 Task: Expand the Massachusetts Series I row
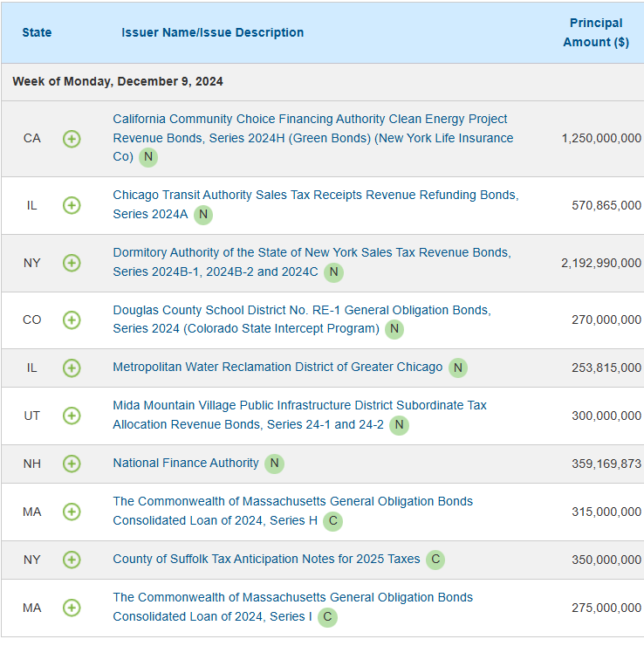72,608
